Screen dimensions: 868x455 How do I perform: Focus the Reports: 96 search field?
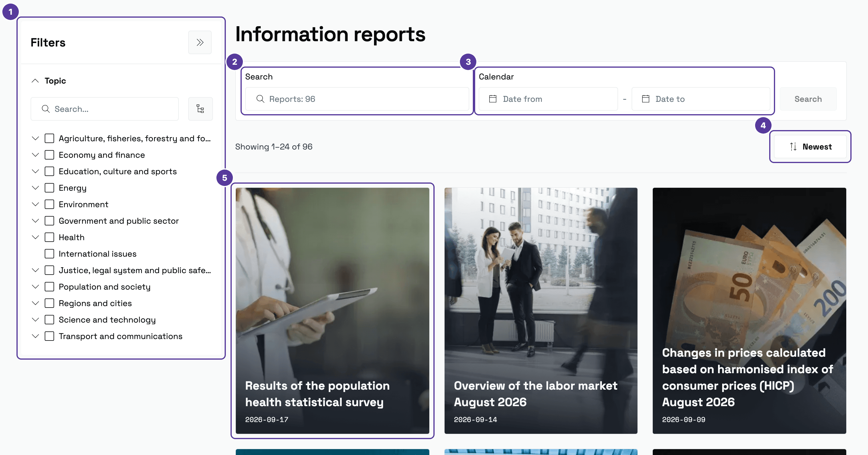pyautogui.click(x=357, y=99)
